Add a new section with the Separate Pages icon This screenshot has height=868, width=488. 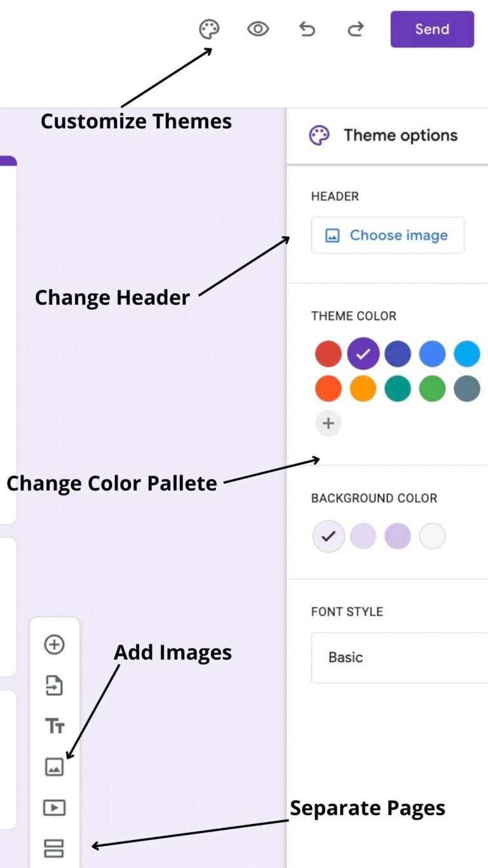coord(55,848)
